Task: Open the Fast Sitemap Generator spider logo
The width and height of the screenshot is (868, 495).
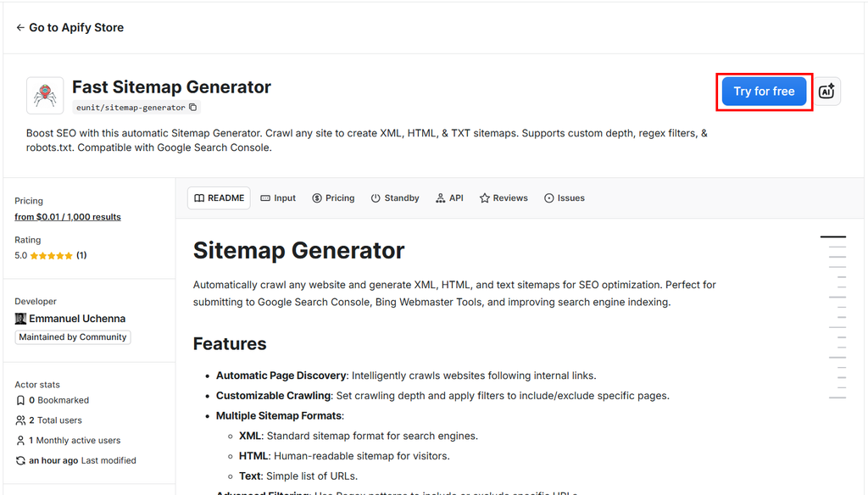Action: tap(45, 95)
